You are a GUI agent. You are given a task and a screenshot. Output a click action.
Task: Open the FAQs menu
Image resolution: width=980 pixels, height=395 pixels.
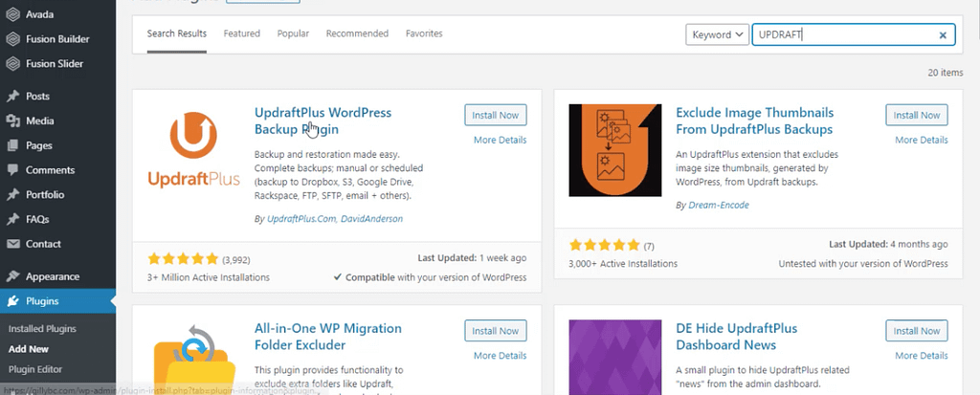coord(57,219)
